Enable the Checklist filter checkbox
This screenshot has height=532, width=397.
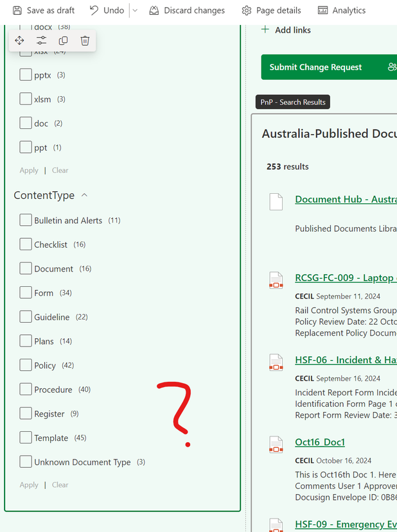pyautogui.click(x=26, y=244)
